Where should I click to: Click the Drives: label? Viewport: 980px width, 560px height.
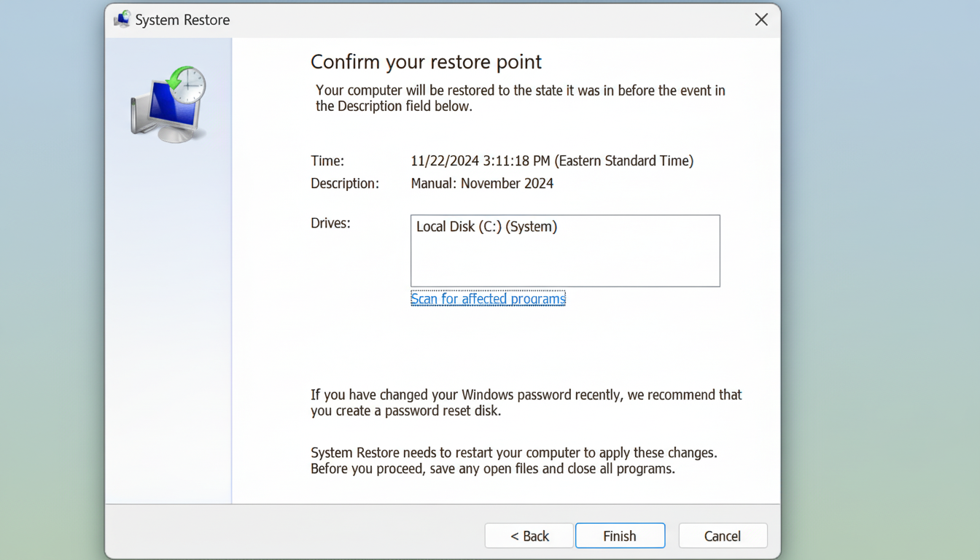tap(330, 223)
